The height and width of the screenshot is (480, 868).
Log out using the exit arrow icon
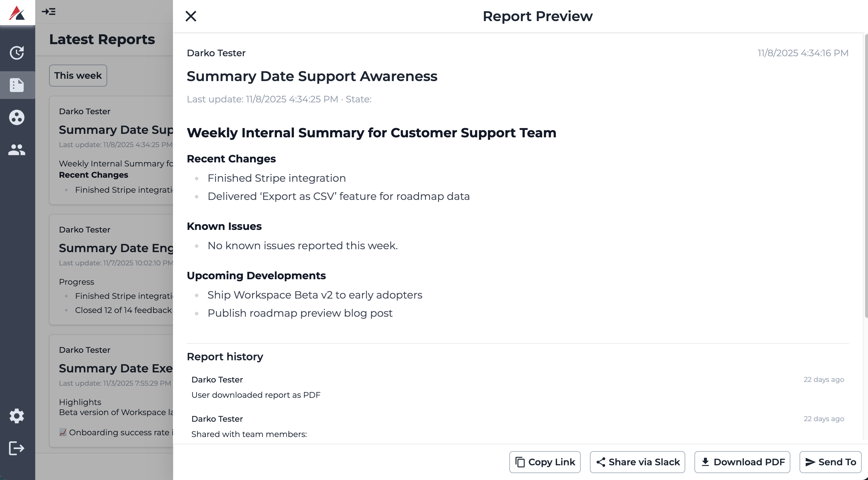(x=16, y=448)
